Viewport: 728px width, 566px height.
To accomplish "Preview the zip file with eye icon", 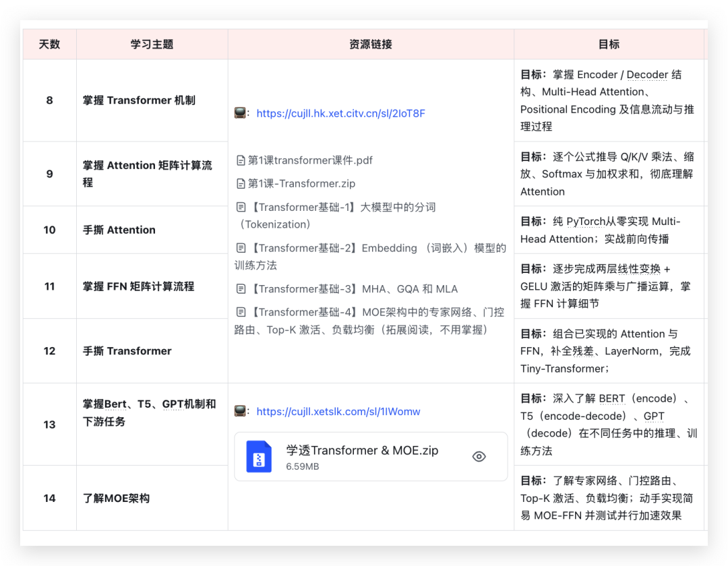I will (x=479, y=457).
